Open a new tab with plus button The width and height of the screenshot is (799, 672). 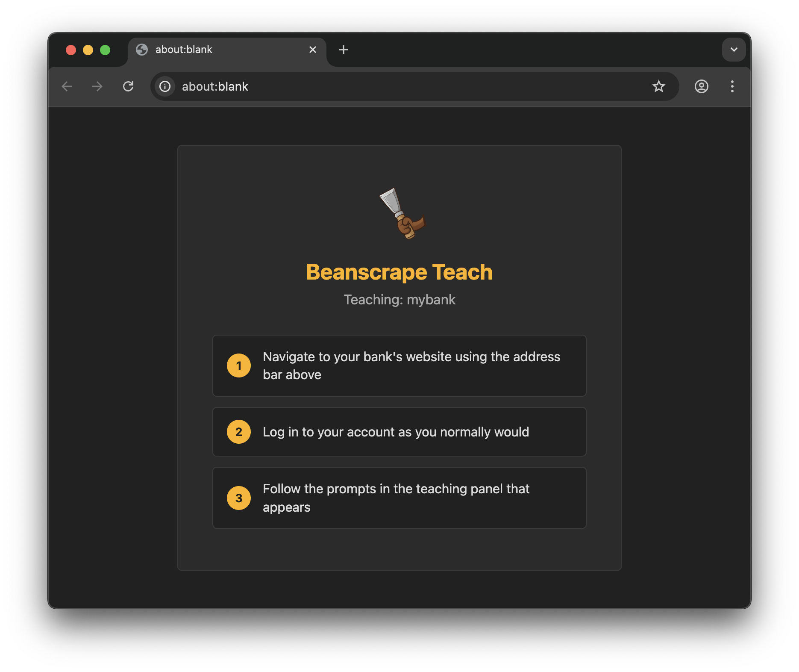pos(343,50)
